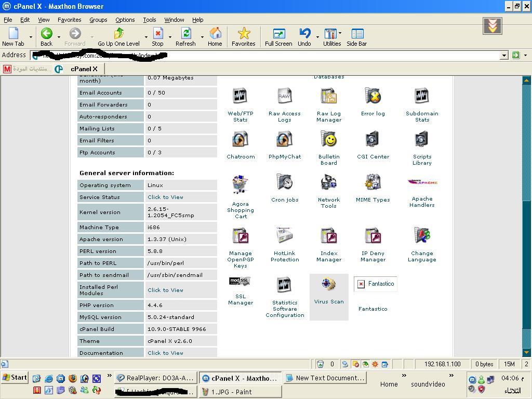Screen dimensions: 532x399
Task: Open the Error log icon
Action: pyautogui.click(x=373, y=96)
